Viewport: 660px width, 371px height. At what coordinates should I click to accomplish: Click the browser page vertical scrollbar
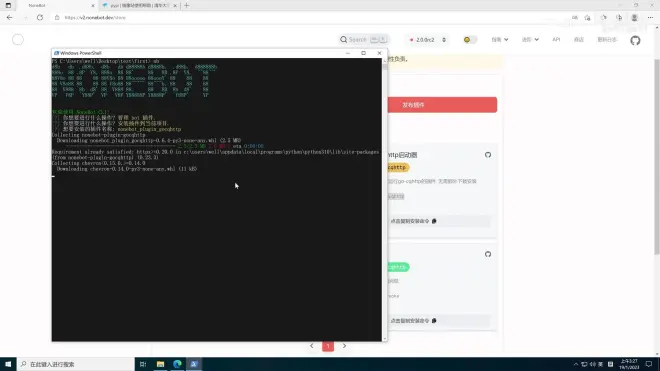(x=657, y=192)
